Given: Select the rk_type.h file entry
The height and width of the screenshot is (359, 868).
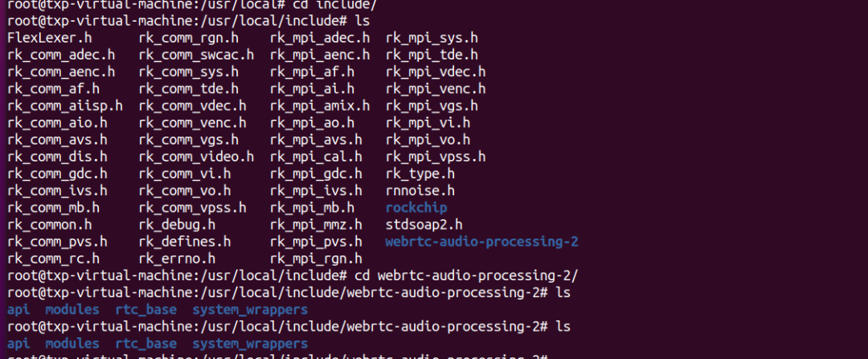Looking at the screenshot, I should tap(420, 173).
